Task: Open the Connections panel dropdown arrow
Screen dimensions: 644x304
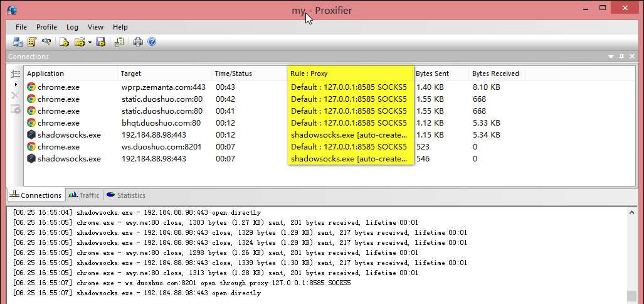Action: pyautogui.click(x=611, y=57)
